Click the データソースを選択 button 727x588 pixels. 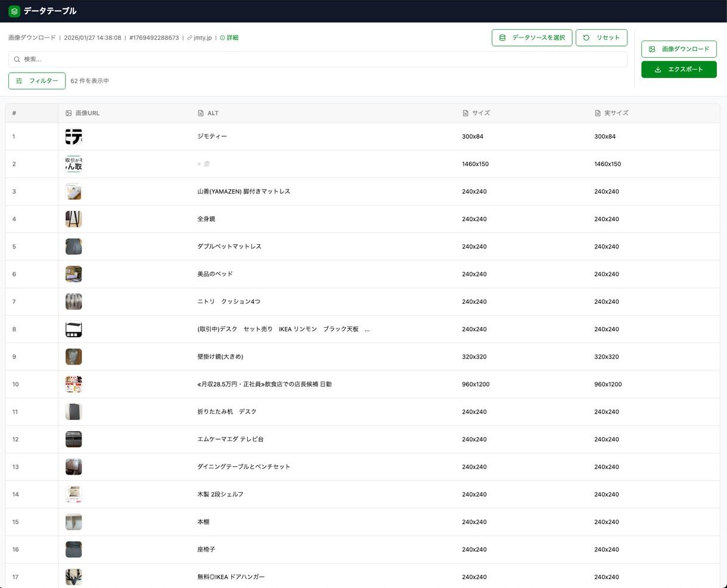click(x=532, y=38)
